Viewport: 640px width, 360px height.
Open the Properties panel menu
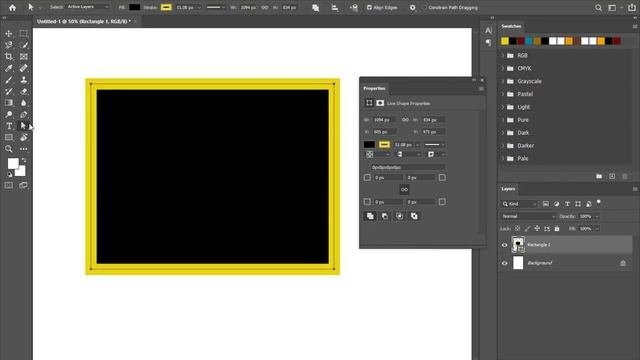[x=481, y=89]
